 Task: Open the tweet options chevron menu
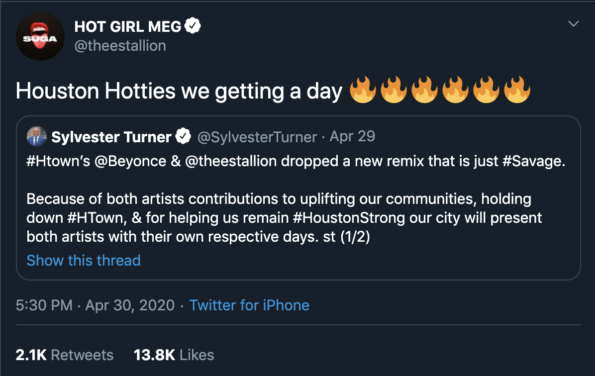(x=573, y=24)
